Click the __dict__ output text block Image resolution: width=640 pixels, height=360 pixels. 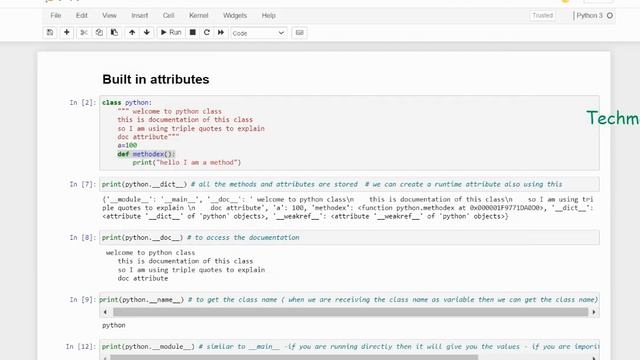tap(348, 208)
